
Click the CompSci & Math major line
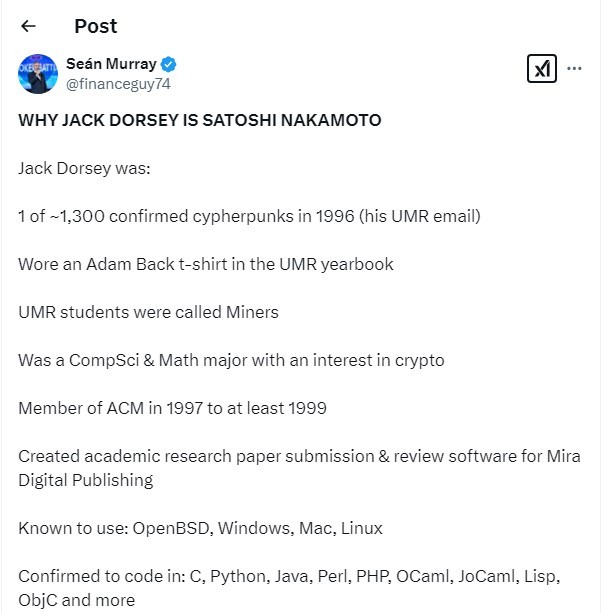click(231, 360)
